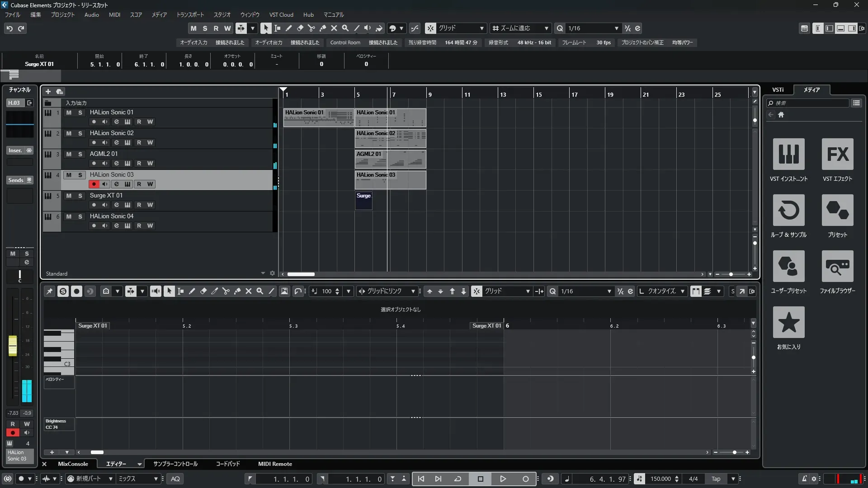Image resolution: width=868 pixels, height=488 pixels.
Task: Open the Loops & Samples tile
Action: (788, 210)
